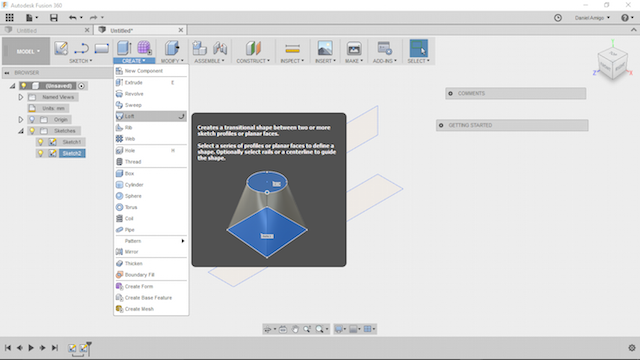Open the grid and snaps dropdown

(x=369, y=329)
